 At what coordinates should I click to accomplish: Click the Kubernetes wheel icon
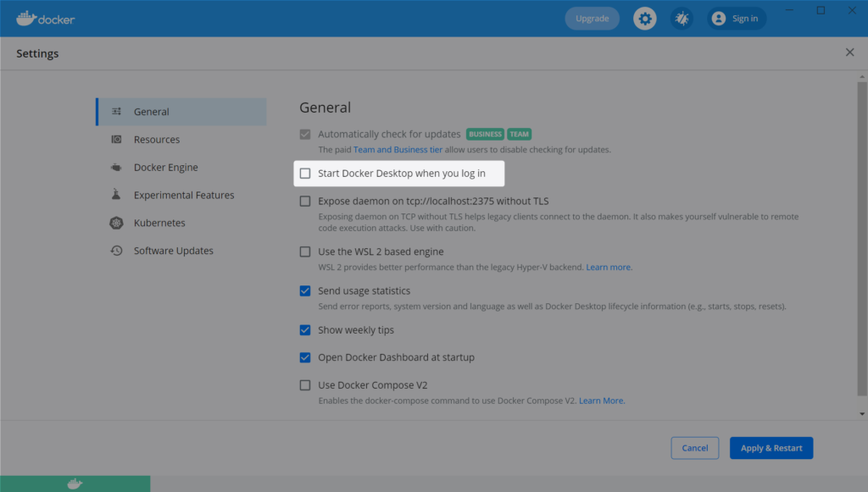pos(116,223)
